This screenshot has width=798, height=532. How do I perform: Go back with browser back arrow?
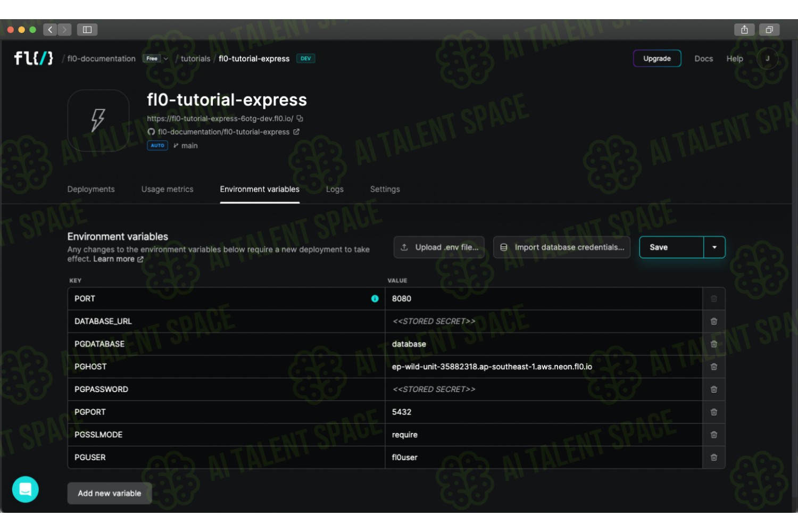(50, 30)
